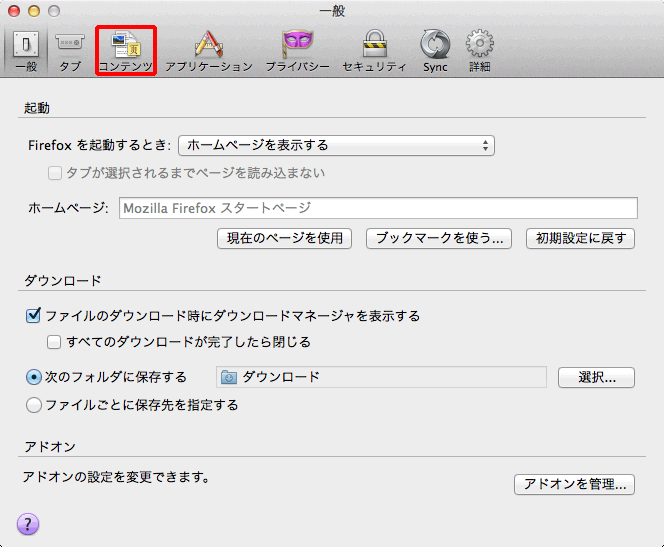Open the ホームページを表示する startup dropdown
664x547 pixels.
click(337, 146)
